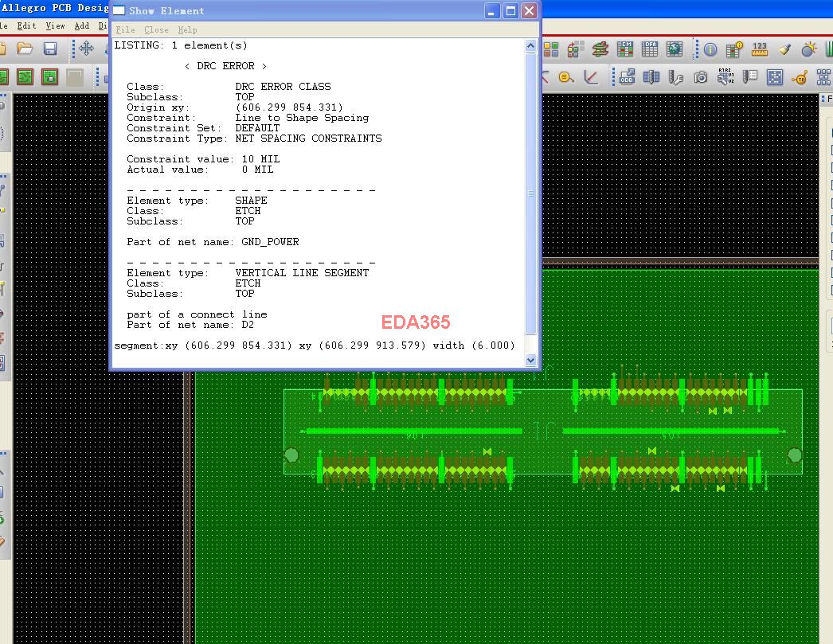Screen dimensions: 833x644
Task: Open the layer cross-section stack icon
Action: [600, 49]
